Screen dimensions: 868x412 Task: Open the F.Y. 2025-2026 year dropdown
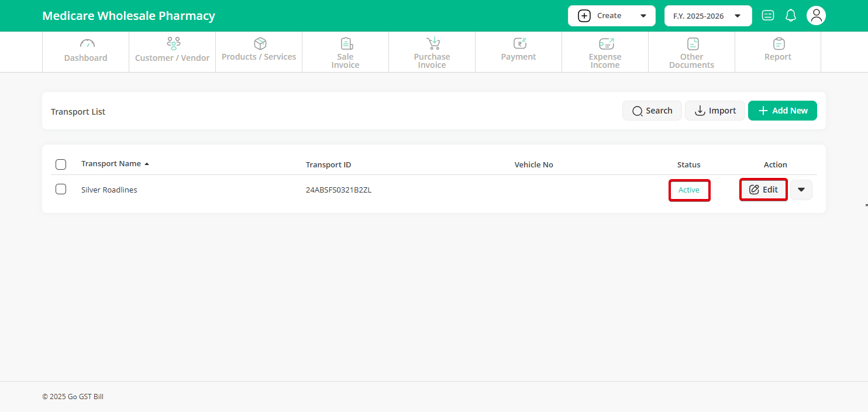point(708,16)
